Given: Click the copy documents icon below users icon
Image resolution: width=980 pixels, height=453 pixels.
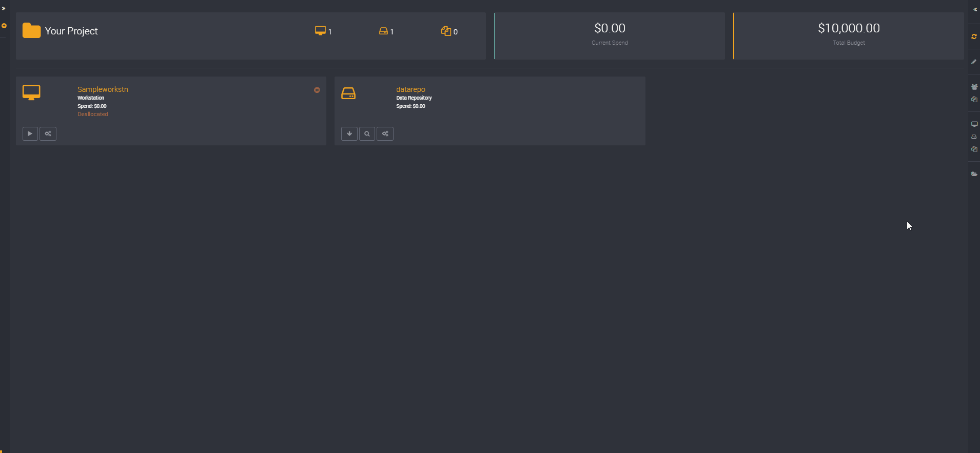Looking at the screenshot, I should [974, 99].
